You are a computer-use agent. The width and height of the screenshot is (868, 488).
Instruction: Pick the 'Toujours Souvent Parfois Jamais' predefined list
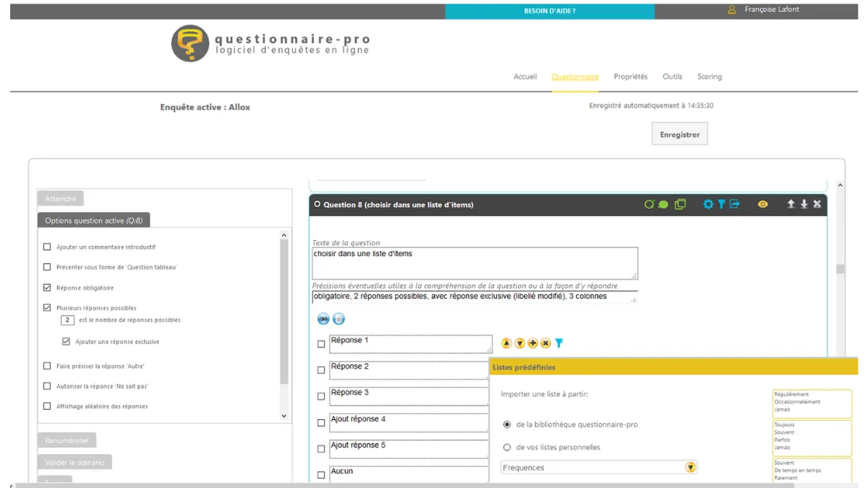pos(812,437)
